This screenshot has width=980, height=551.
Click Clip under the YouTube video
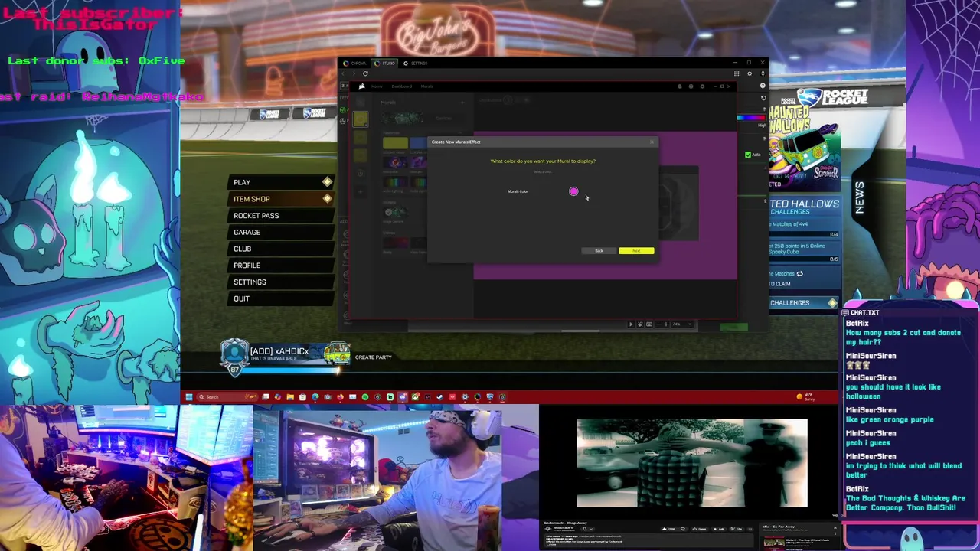click(737, 529)
